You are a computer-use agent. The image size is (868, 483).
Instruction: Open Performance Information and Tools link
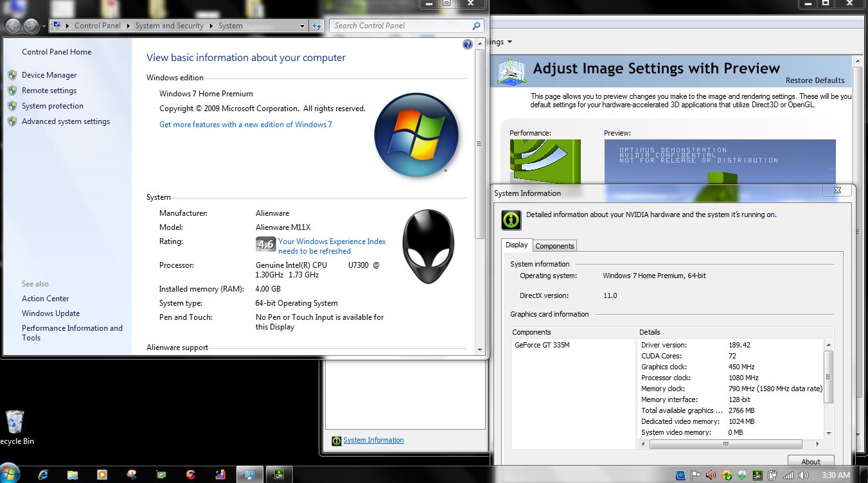point(72,333)
